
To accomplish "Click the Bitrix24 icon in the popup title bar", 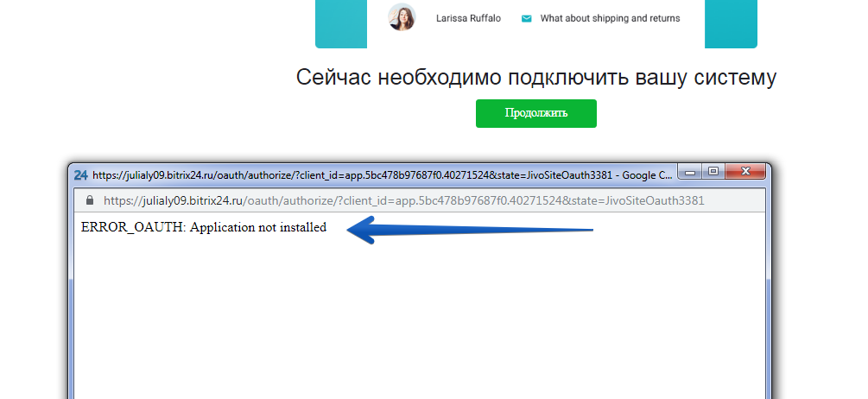I will [81, 174].
